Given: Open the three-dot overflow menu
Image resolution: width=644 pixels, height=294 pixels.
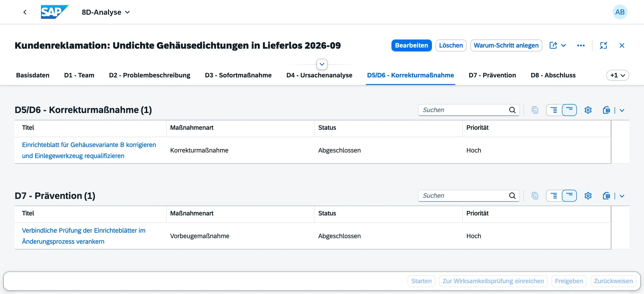Looking at the screenshot, I should tap(581, 45).
